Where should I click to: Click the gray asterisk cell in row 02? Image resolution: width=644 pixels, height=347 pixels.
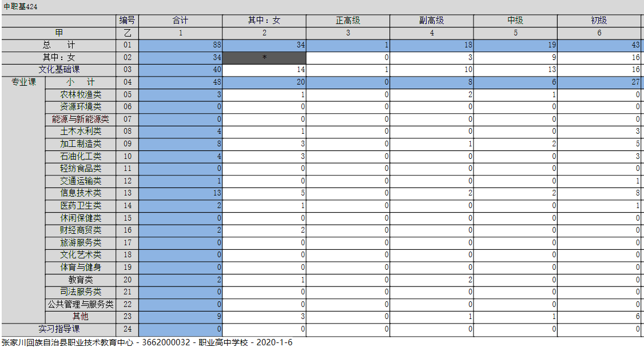click(x=264, y=58)
